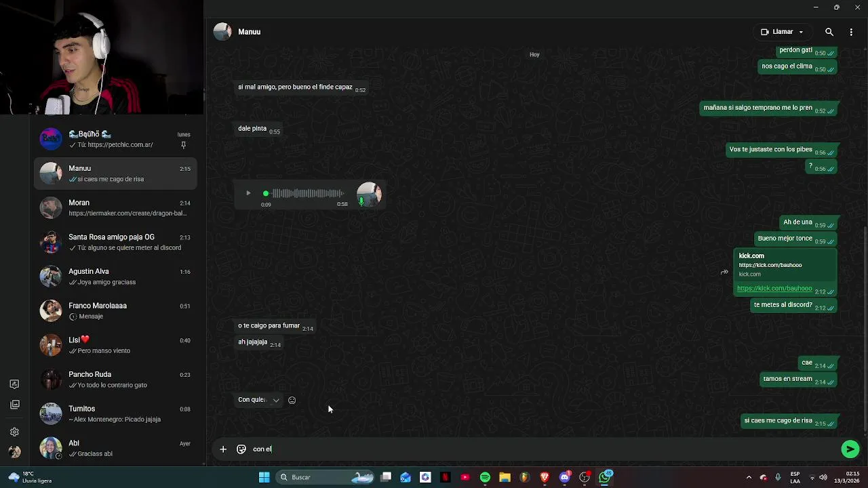Open own profile avatar in sidebar
Screen dimensions: 868x488
14,452
